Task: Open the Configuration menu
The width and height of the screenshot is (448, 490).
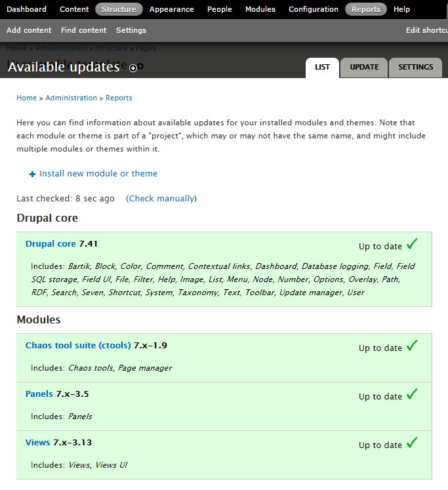Action: (314, 9)
